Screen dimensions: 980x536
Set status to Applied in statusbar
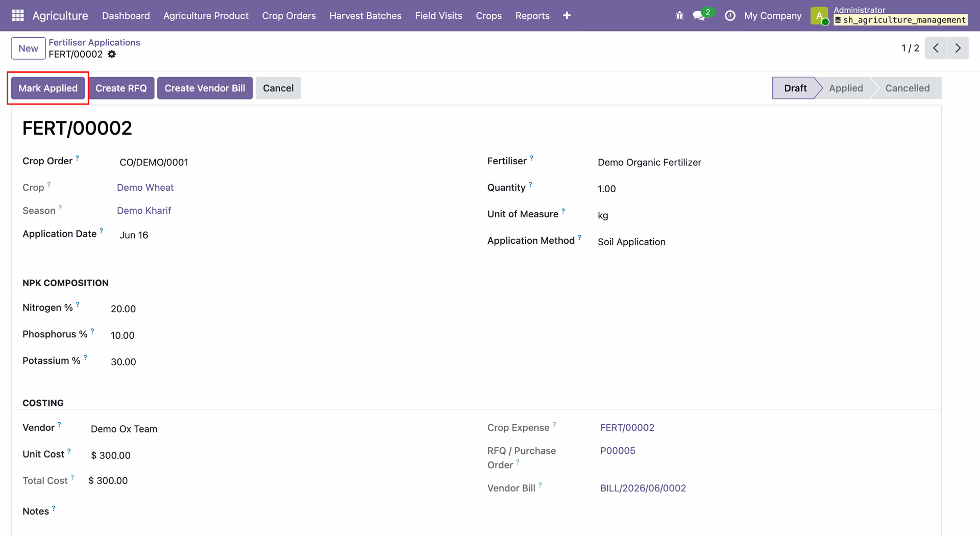[846, 88]
